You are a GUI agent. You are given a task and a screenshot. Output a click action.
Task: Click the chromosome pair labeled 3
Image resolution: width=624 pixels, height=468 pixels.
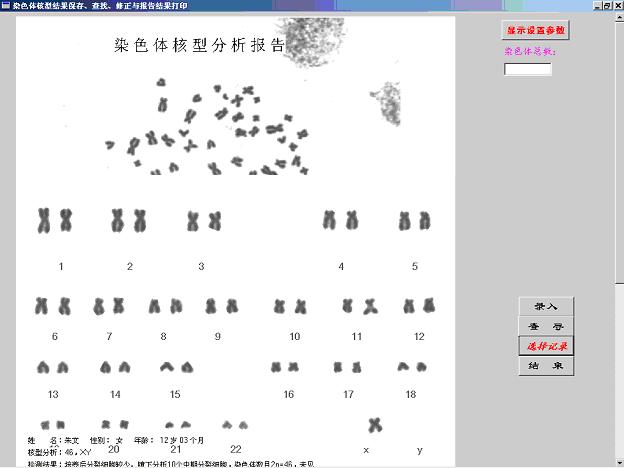pos(203,220)
